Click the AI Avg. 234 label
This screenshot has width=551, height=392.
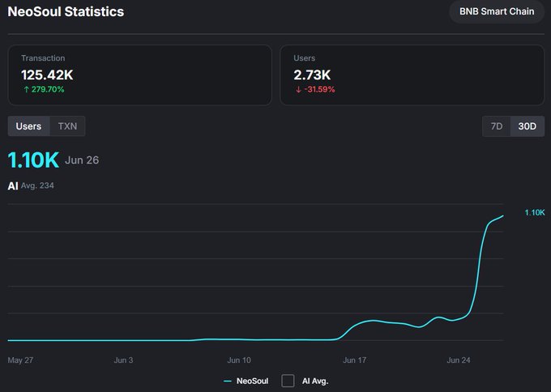[31, 185]
